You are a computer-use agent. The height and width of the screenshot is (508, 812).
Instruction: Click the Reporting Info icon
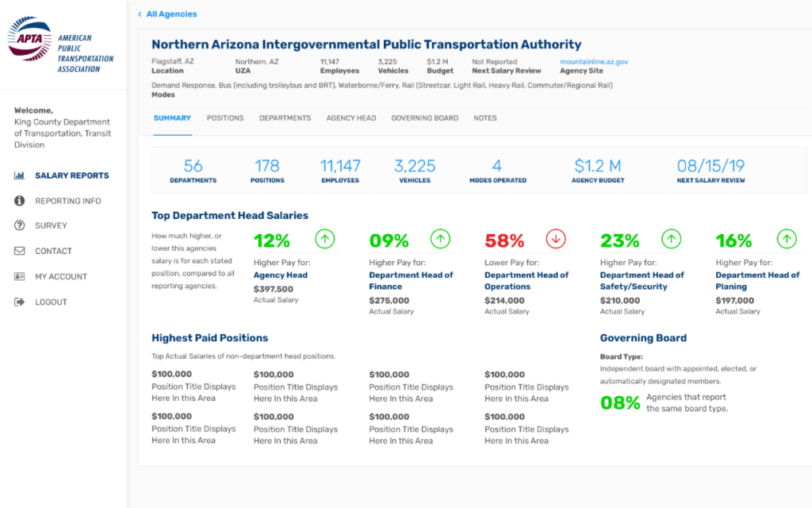point(19,201)
